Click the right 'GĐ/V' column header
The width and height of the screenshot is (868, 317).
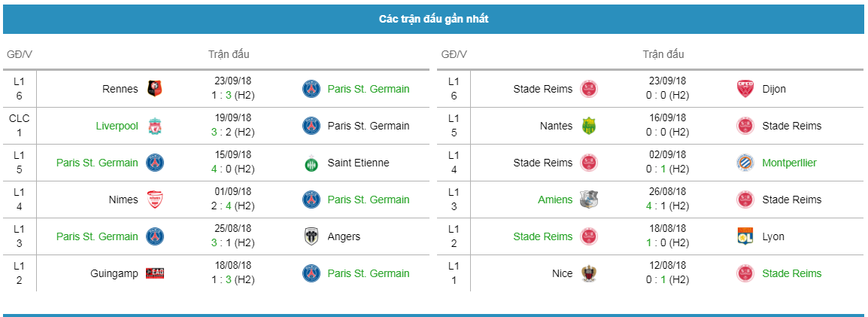click(454, 54)
